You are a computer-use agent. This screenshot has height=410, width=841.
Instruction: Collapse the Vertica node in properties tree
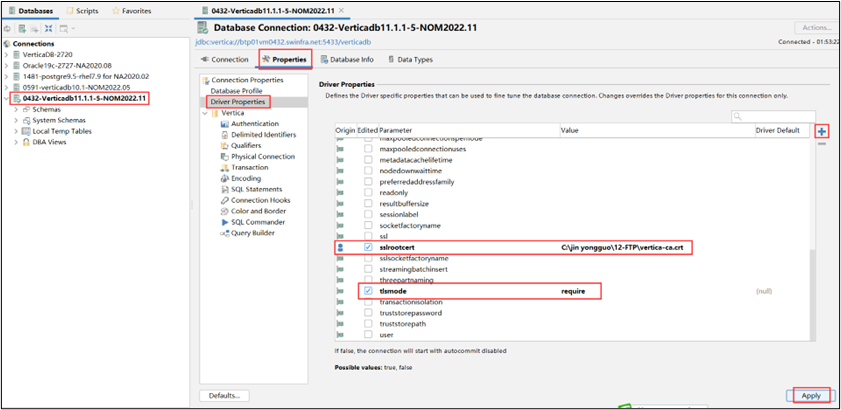(x=204, y=113)
